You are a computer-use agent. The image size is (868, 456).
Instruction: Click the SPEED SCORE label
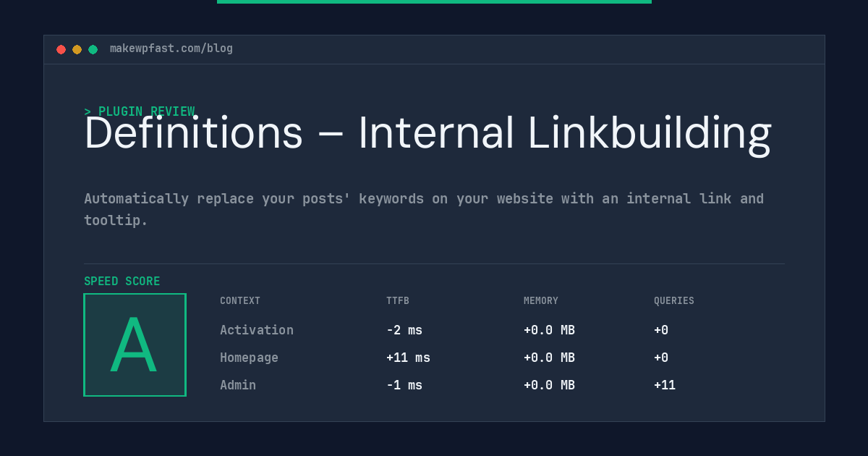pyautogui.click(x=122, y=282)
